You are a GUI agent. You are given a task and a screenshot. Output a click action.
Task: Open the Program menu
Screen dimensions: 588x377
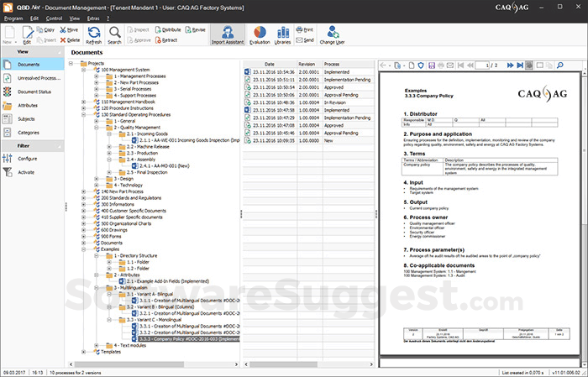(13, 18)
